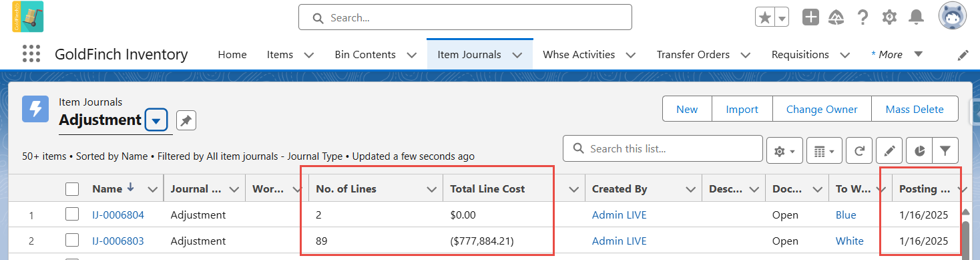Open Admin LIVE in IJ-0006804 row

[x=620, y=215]
